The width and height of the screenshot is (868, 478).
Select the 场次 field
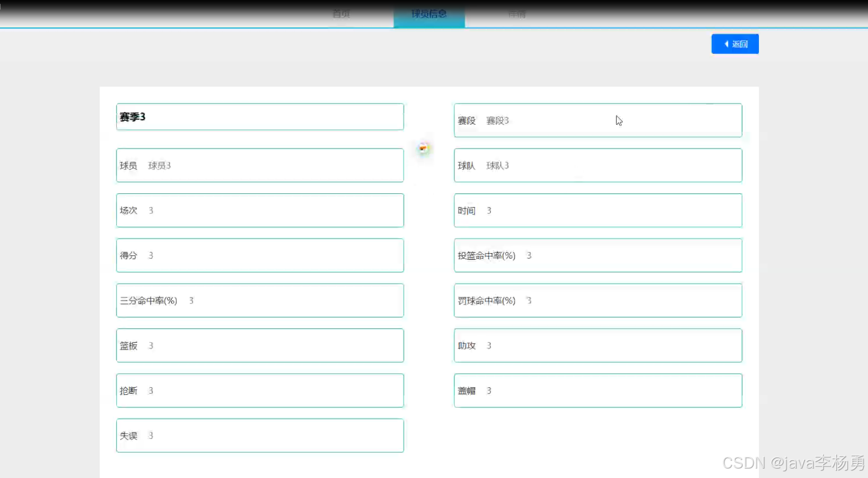coord(260,210)
